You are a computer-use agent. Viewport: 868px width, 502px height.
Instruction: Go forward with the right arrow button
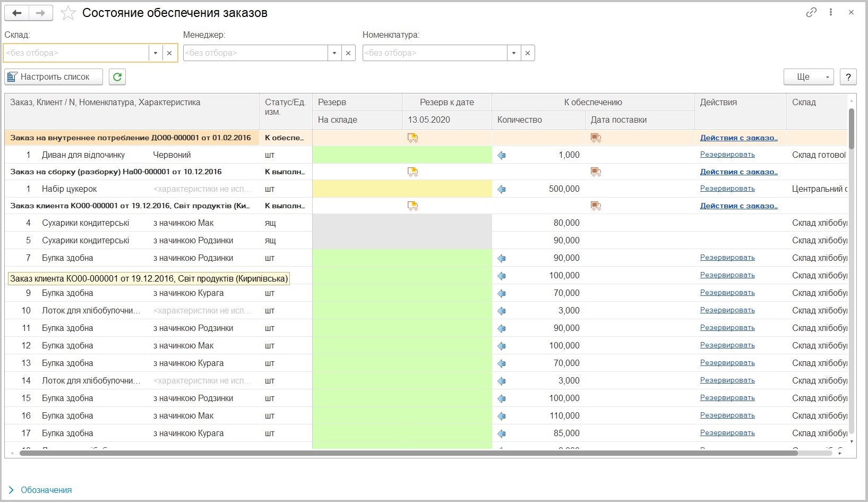click(x=41, y=13)
